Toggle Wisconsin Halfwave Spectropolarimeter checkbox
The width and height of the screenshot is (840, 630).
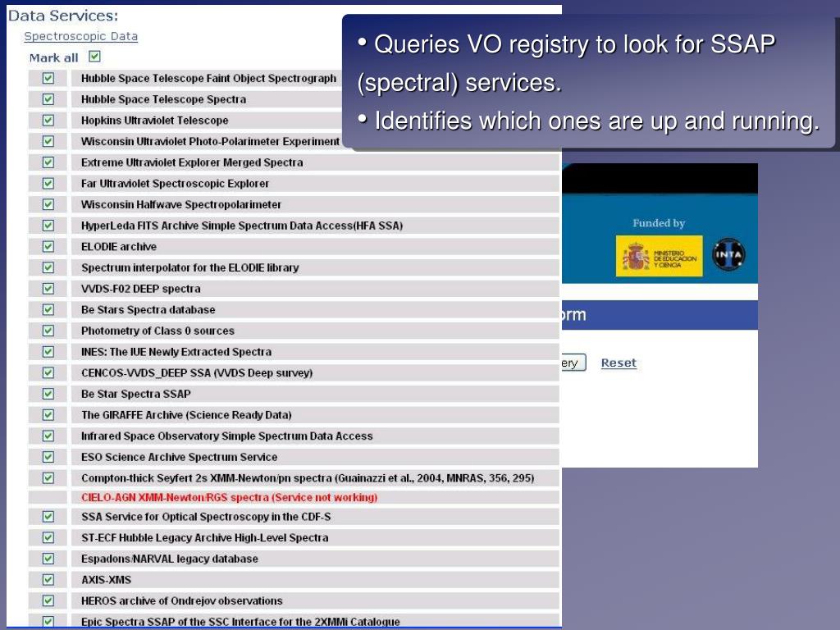(x=48, y=204)
